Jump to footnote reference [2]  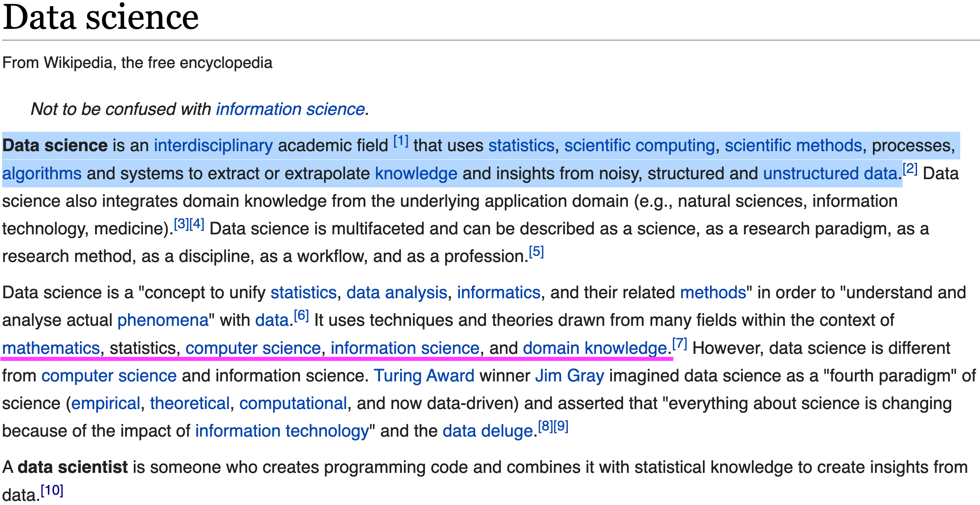point(910,169)
